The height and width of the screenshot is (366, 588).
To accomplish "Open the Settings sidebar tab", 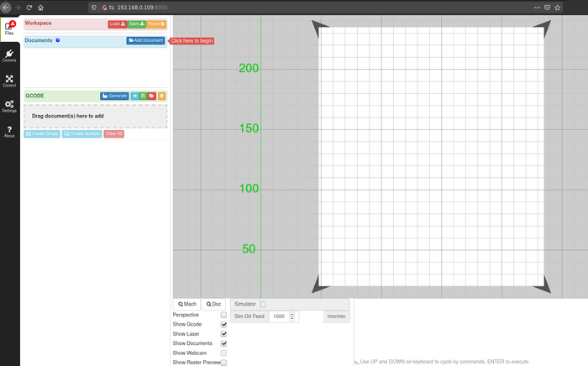I will coord(9,106).
